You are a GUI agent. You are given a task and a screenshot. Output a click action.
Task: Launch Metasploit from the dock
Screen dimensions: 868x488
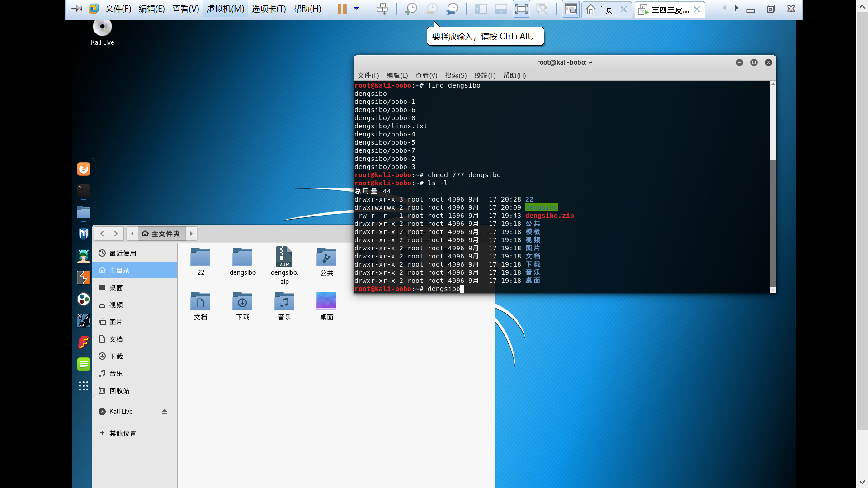point(84,234)
